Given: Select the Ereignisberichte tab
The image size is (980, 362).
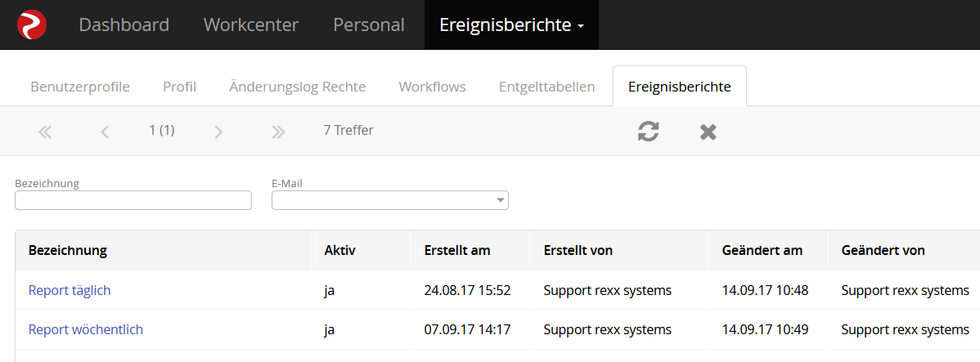Looking at the screenshot, I should click(680, 87).
